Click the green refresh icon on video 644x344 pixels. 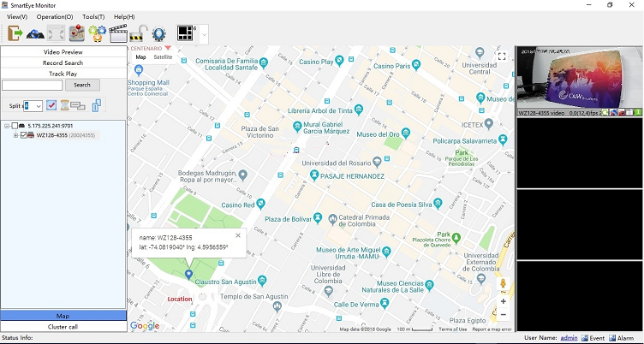pyautogui.click(x=605, y=112)
